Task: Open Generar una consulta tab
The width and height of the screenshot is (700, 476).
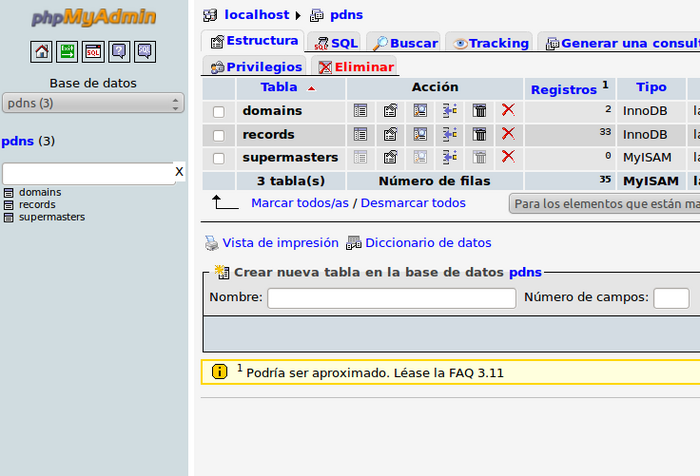Action: (x=621, y=43)
